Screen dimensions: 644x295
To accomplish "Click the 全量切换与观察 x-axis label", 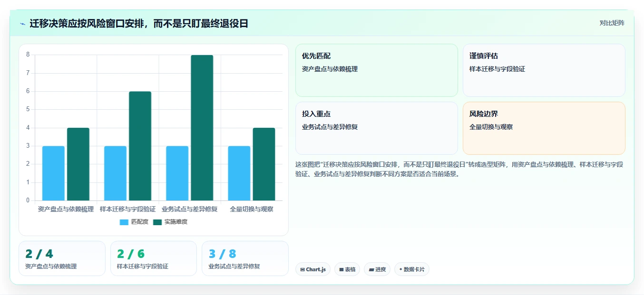I will [251, 209].
